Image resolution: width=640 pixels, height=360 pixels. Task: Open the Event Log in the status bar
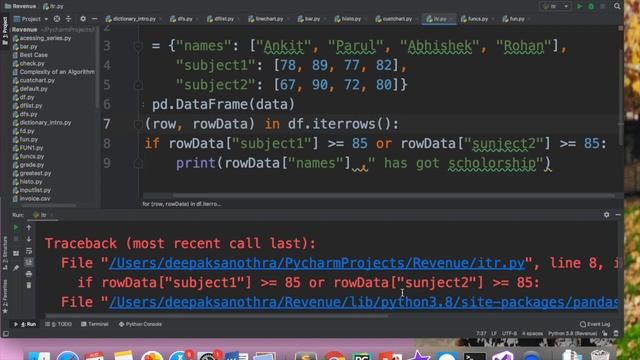click(595, 324)
